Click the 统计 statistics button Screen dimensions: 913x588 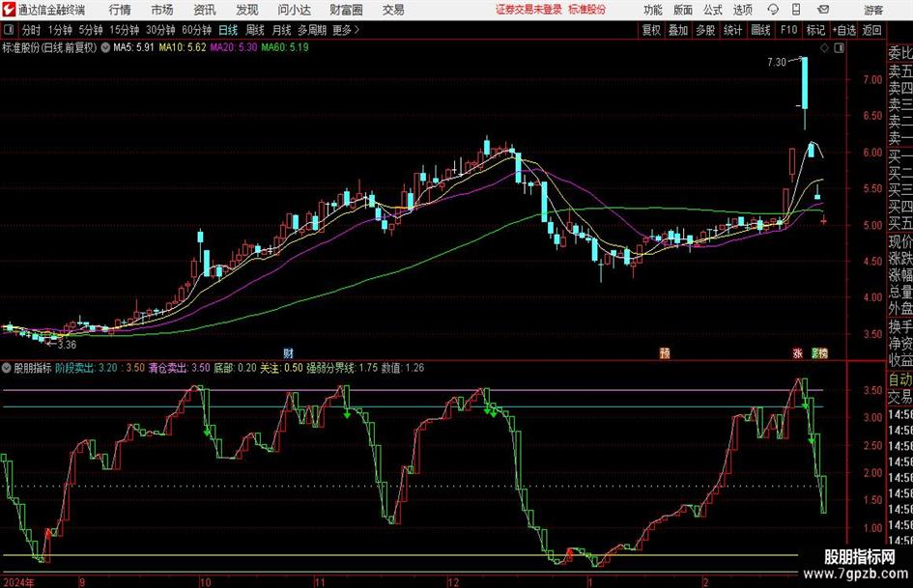(732, 30)
